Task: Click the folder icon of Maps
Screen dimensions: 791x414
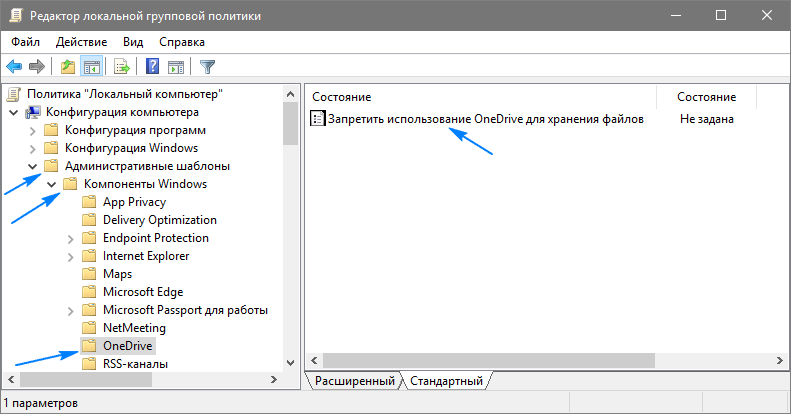Action: coord(89,274)
